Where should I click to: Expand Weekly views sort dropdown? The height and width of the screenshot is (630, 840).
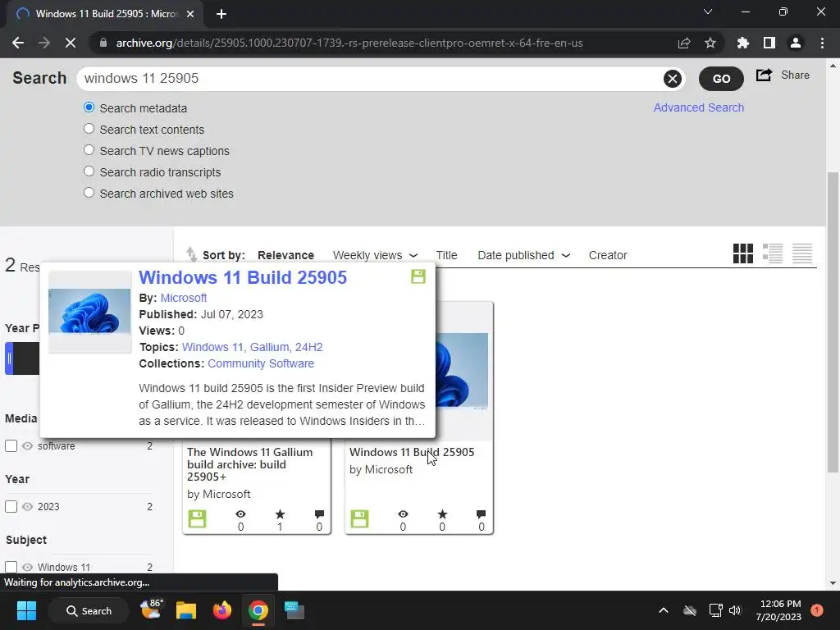(413, 256)
